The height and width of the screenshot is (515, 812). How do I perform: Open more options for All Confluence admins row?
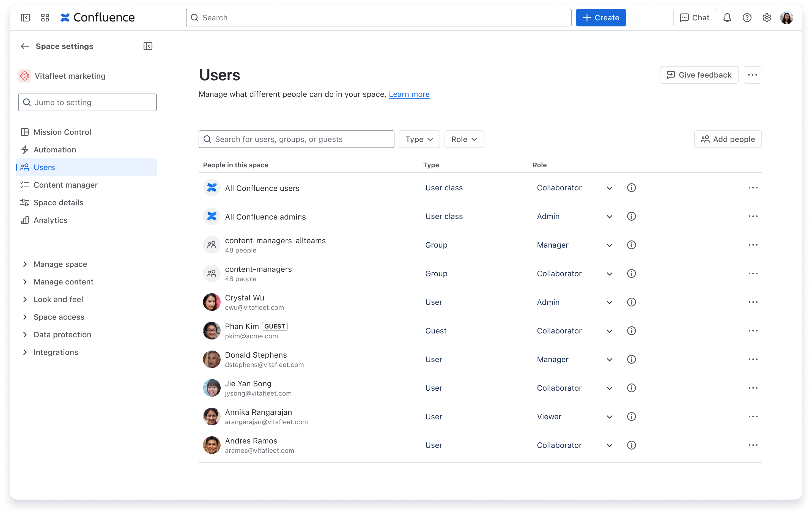coord(753,216)
